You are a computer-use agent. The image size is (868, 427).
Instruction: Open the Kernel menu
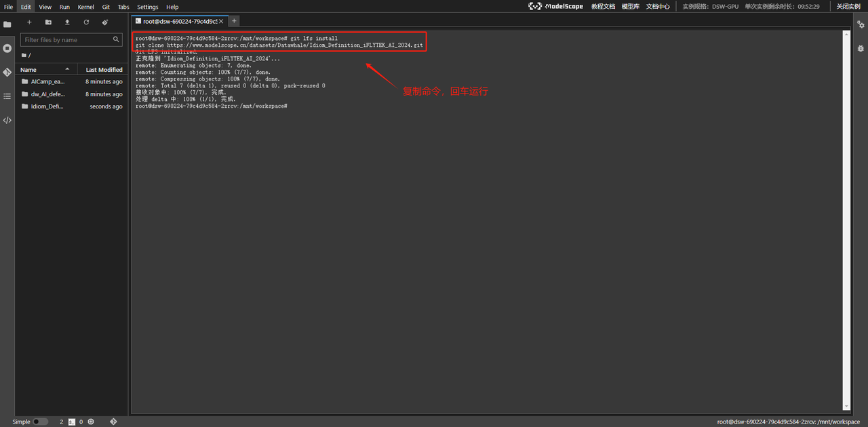86,7
